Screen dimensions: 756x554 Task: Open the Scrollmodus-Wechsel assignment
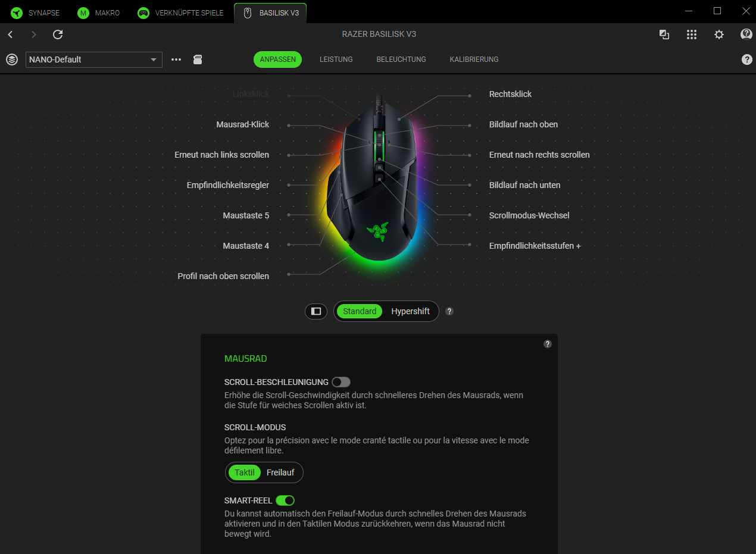tap(529, 215)
